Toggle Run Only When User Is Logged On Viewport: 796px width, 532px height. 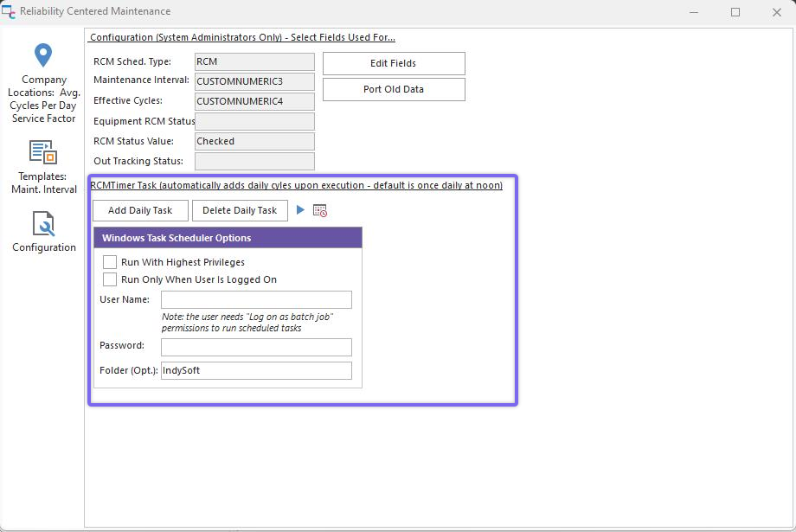(x=110, y=279)
